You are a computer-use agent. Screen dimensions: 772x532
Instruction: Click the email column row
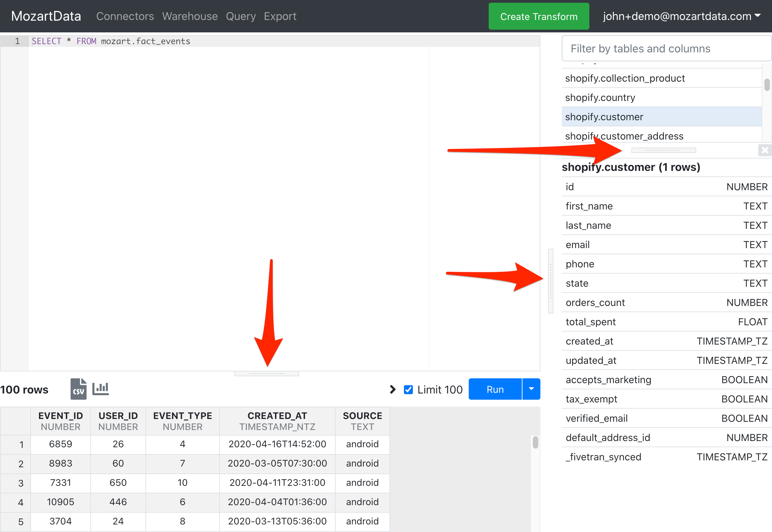(667, 245)
